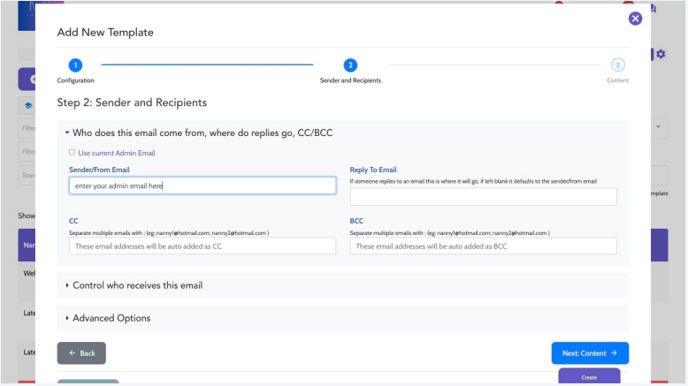Click the BCC email addresses field
The width and height of the screenshot is (688, 386).
point(483,246)
